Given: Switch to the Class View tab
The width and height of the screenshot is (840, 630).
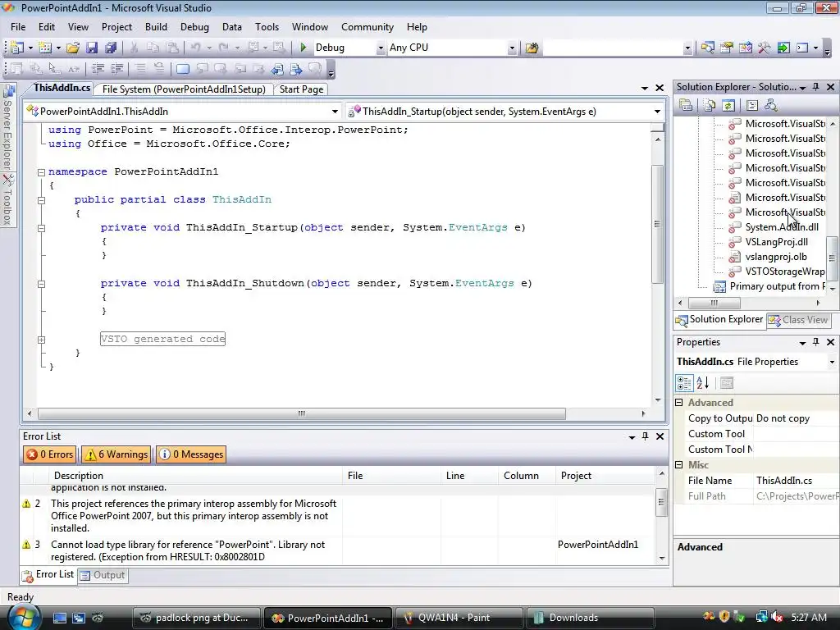Looking at the screenshot, I should (799, 320).
